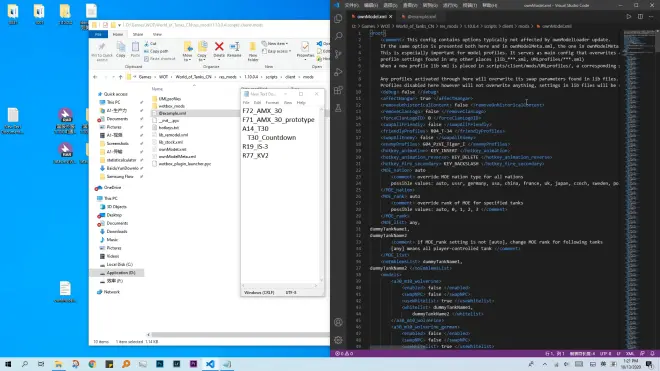
Task: Open Extensions view in VS Code activity bar
Action: [x=338, y=90]
